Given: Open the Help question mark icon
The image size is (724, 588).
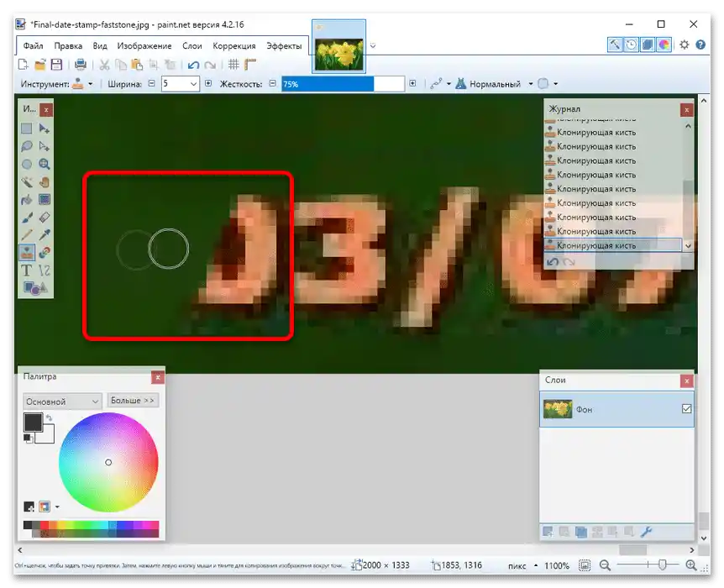Looking at the screenshot, I should (x=700, y=45).
